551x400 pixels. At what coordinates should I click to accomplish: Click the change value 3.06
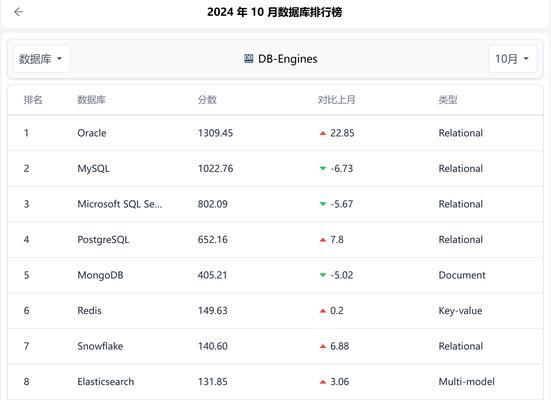(340, 382)
